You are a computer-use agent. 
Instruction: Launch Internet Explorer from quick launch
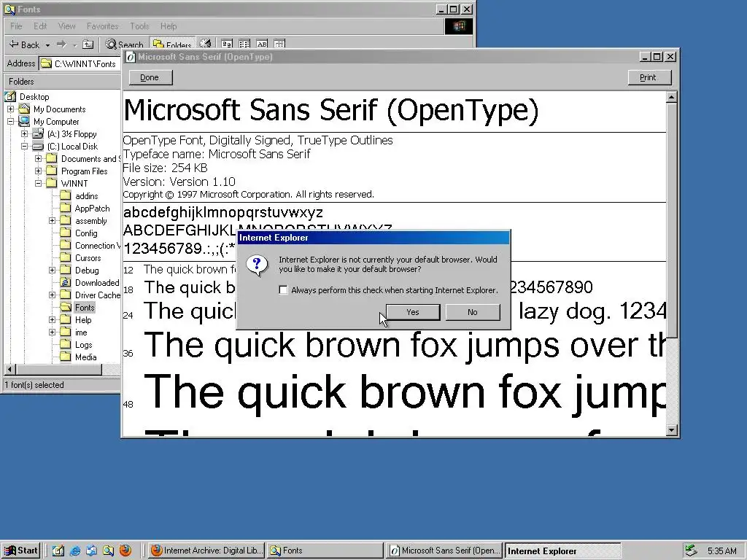pos(75,551)
